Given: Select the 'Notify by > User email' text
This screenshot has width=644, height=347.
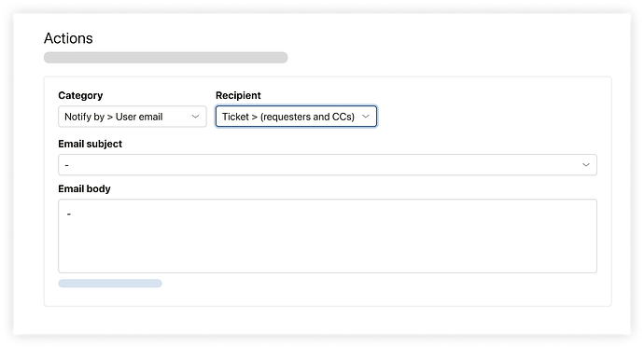Looking at the screenshot, I should (x=113, y=117).
